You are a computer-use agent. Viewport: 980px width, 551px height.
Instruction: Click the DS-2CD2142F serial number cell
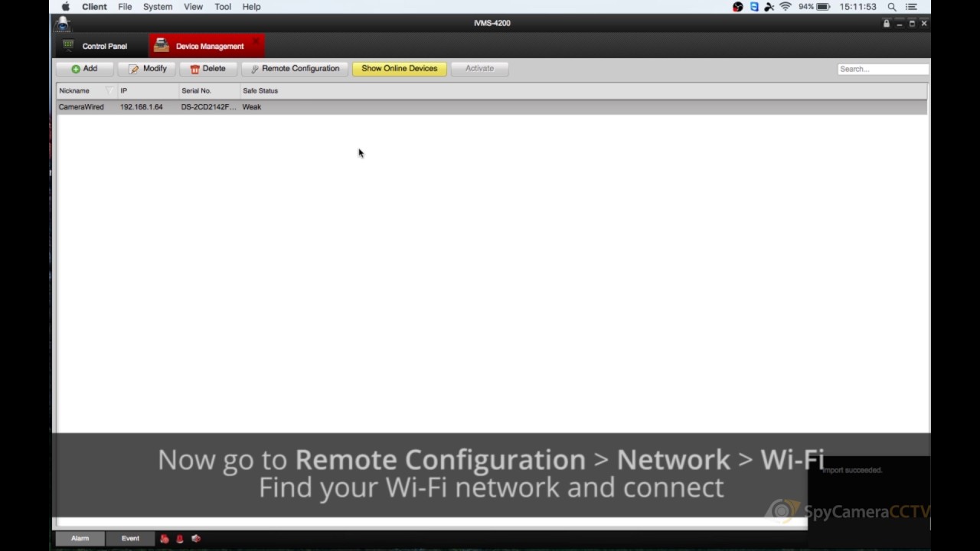click(x=209, y=107)
